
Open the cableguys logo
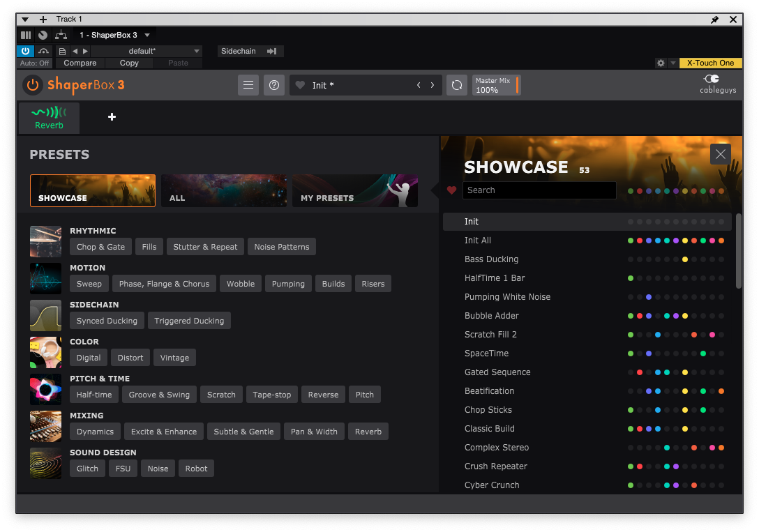point(717,84)
